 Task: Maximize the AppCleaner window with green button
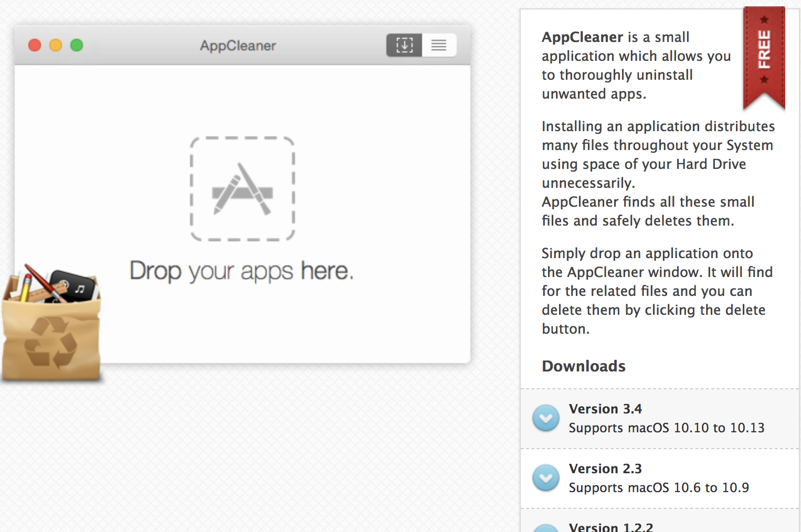point(77,45)
